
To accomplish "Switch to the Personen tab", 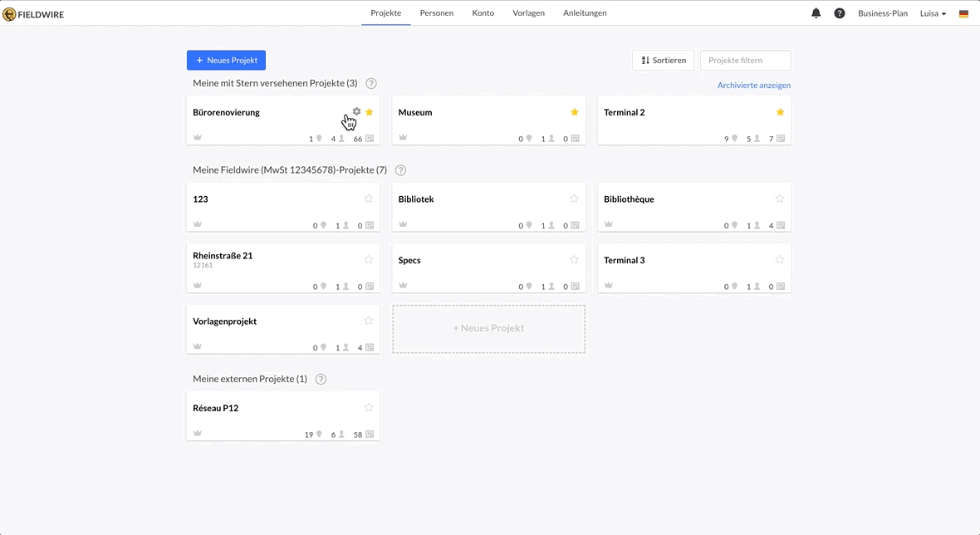I will click(436, 13).
